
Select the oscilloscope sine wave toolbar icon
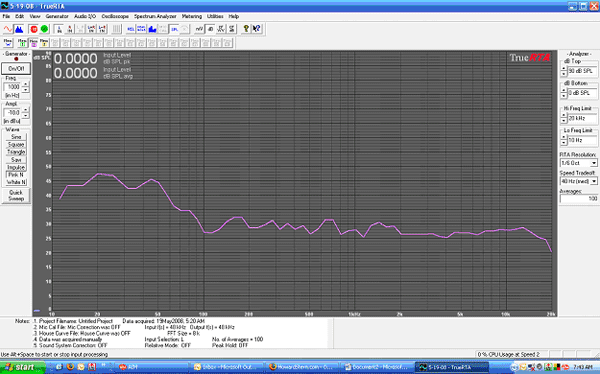[8, 29]
